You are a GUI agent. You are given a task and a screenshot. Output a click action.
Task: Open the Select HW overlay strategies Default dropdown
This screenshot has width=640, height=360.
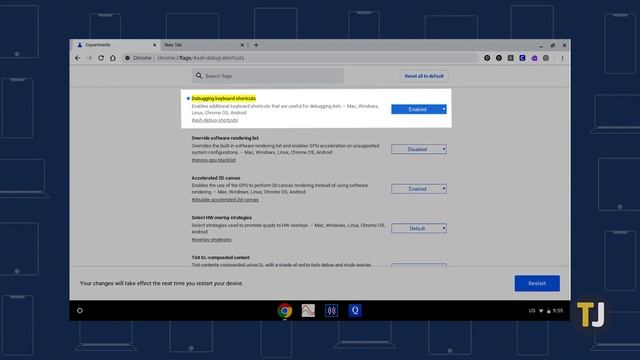coord(419,229)
